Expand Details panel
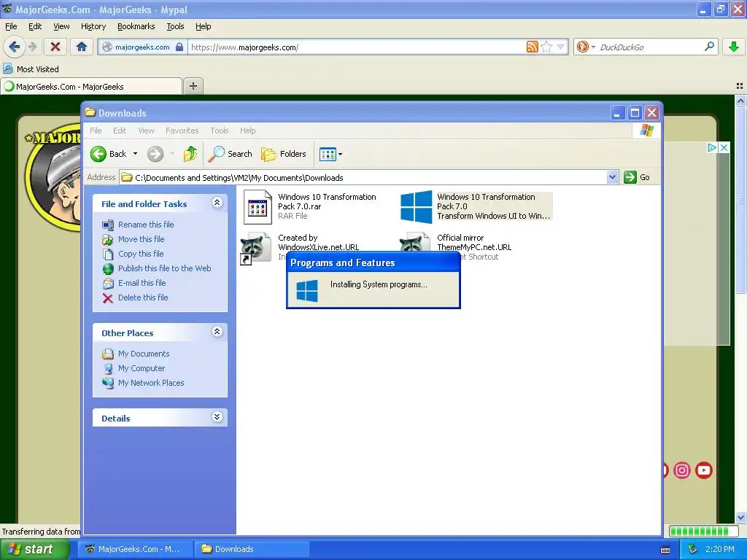This screenshot has height=560, width=747. pyautogui.click(x=217, y=417)
